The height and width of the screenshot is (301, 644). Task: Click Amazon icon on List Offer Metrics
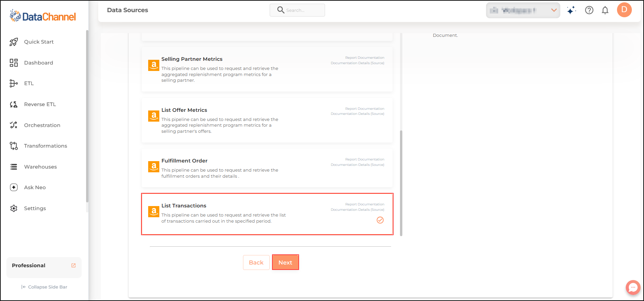tap(154, 116)
